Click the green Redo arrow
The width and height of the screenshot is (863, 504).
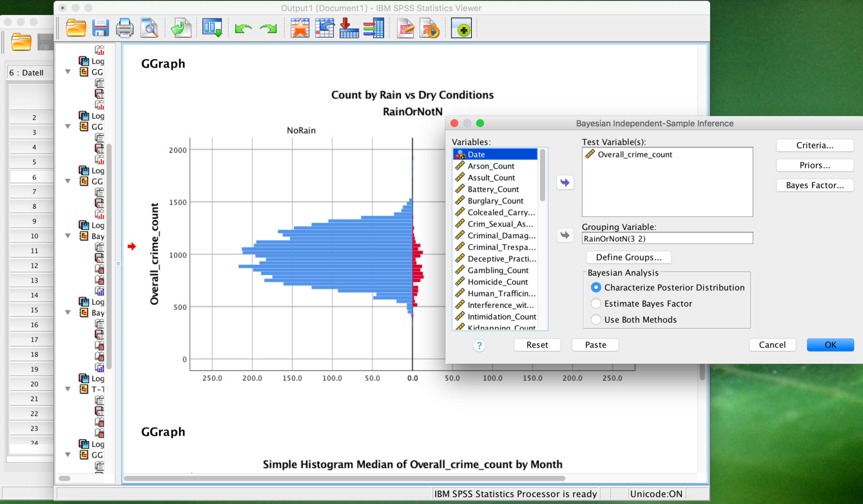point(268,29)
